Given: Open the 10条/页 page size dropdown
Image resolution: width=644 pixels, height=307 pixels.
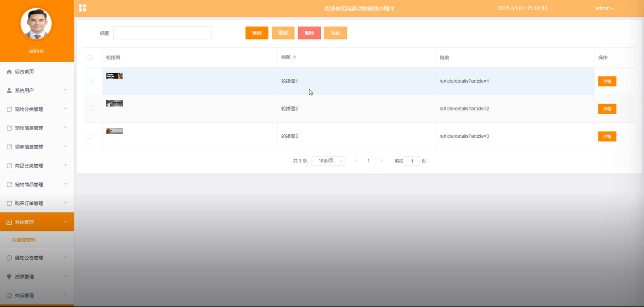Looking at the screenshot, I should (328, 161).
